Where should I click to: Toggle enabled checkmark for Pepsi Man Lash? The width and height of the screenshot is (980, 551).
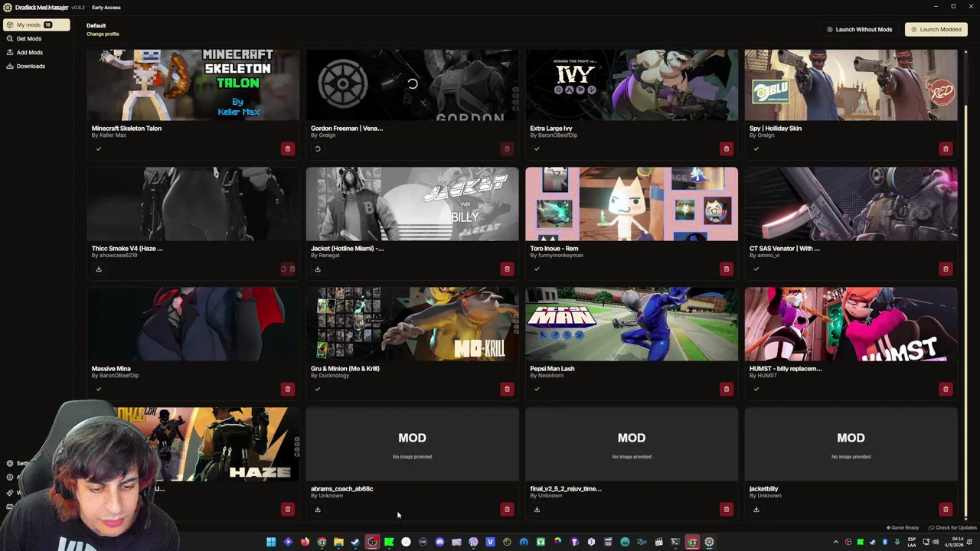pyautogui.click(x=537, y=389)
